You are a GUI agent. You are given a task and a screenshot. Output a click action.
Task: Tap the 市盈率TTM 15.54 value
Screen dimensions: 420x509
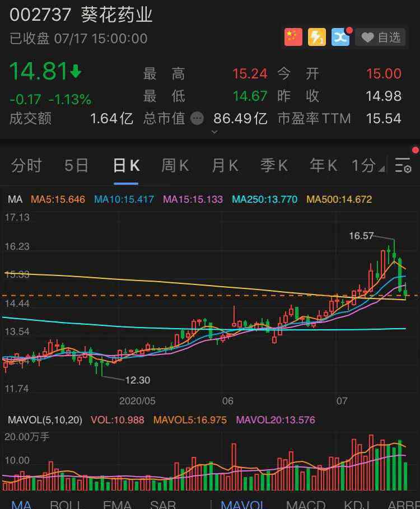coord(384,119)
